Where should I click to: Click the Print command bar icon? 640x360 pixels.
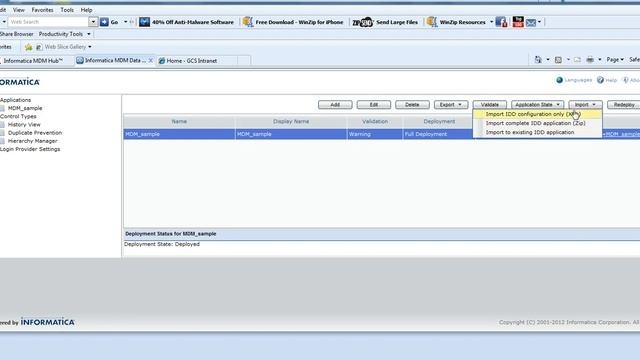coord(590,60)
